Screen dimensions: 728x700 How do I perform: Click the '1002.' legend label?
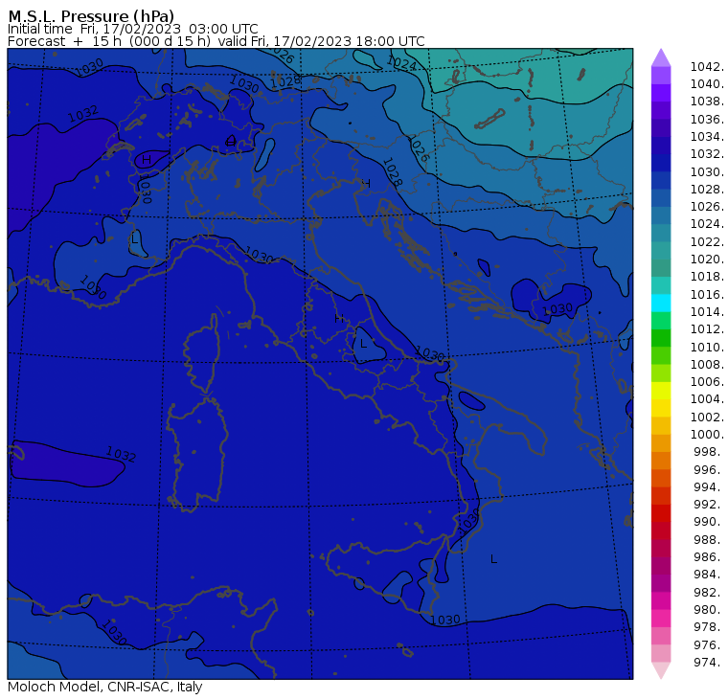click(x=707, y=417)
